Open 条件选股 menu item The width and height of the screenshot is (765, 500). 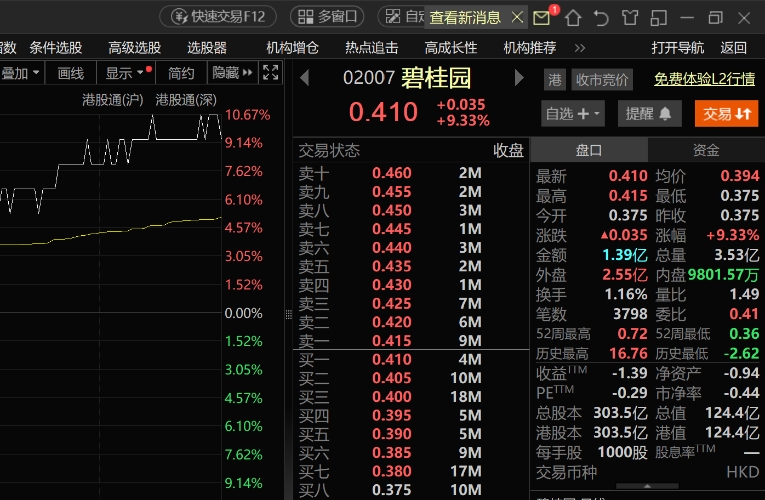(x=56, y=48)
